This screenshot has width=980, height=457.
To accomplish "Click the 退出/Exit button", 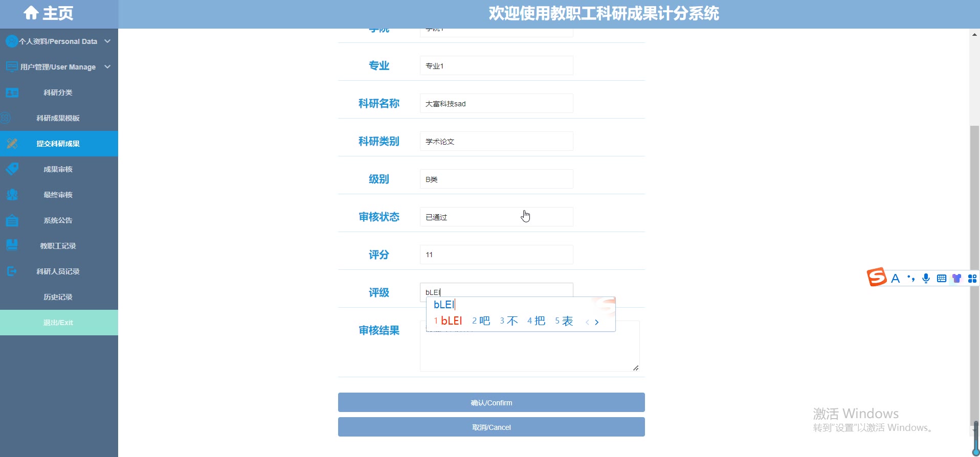I will coord(59,323).
